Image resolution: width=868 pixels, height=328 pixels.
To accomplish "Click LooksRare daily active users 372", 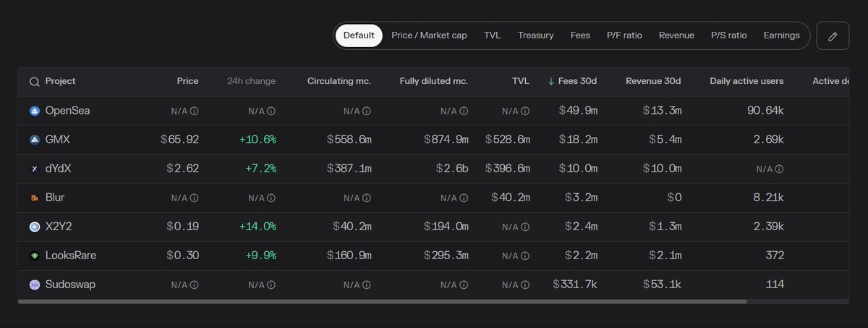I will click(775, 256).
